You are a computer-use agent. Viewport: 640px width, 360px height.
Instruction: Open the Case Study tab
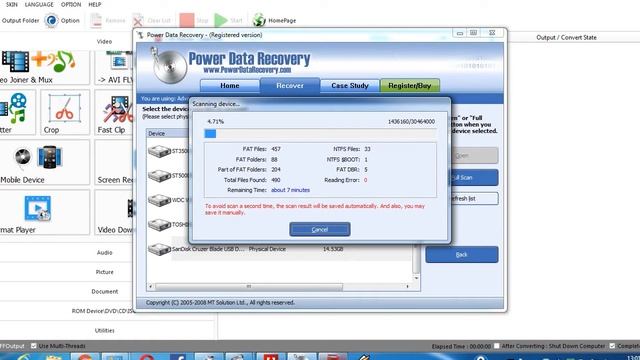350,86
